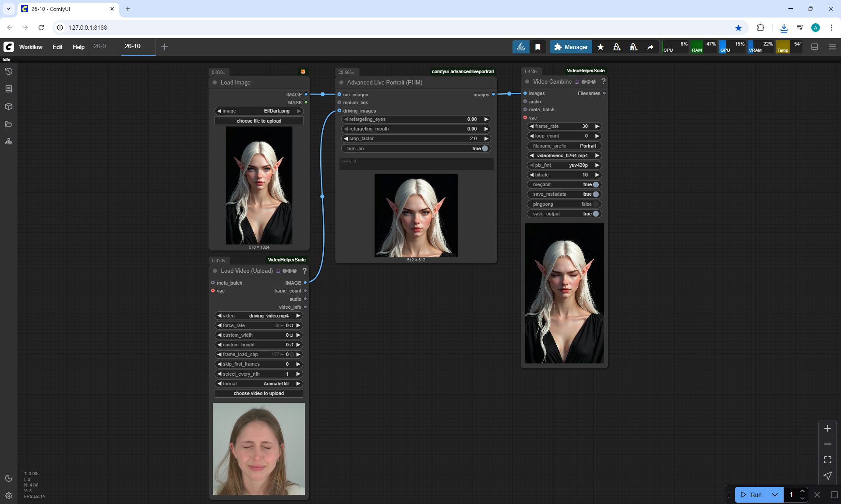Click choose file to upload button

point(259,121)
